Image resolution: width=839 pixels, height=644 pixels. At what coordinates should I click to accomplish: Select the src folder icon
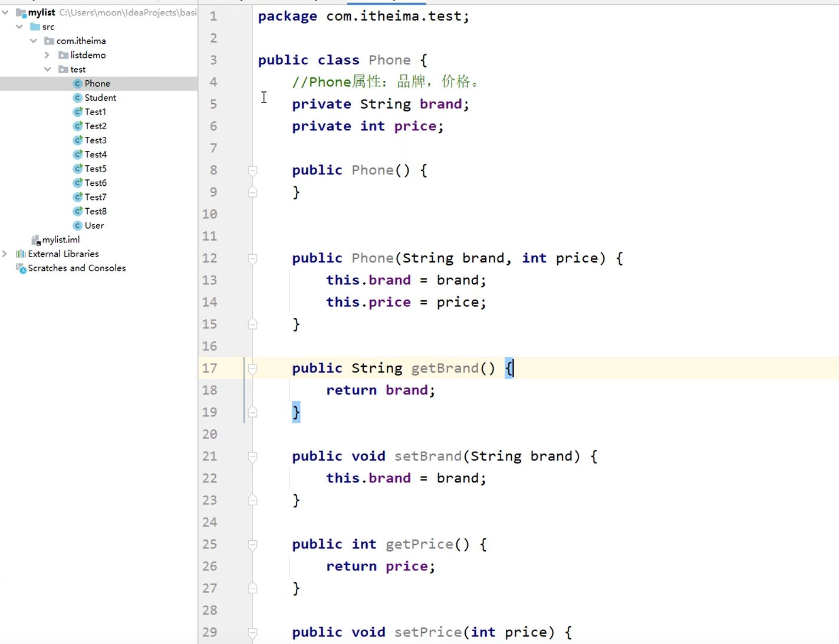point(34,27)
